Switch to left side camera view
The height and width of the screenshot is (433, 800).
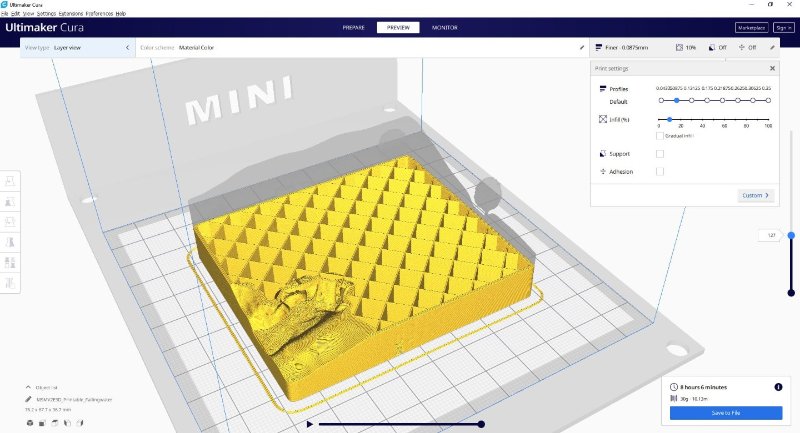pyautogui.click(x=67, y=423)
